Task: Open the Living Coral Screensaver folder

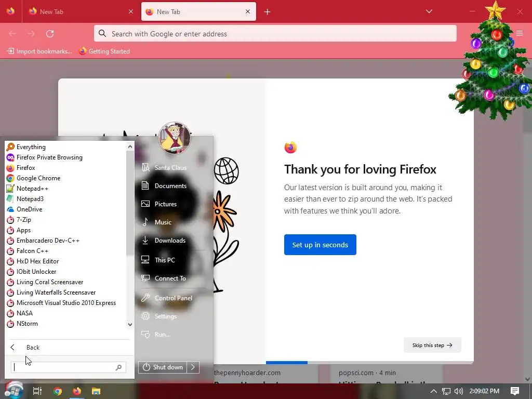Action: pyautogui.click(x=66, y=282)
